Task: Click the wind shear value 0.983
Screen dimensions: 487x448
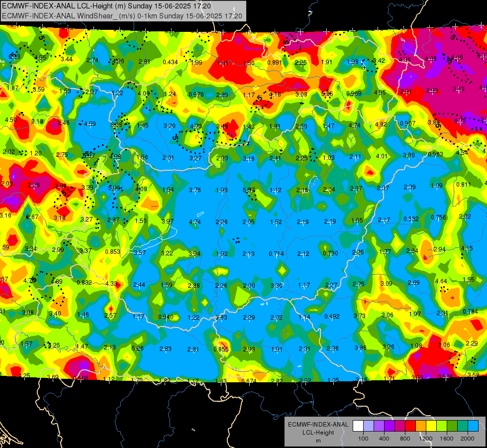Action: click(435, 154)
